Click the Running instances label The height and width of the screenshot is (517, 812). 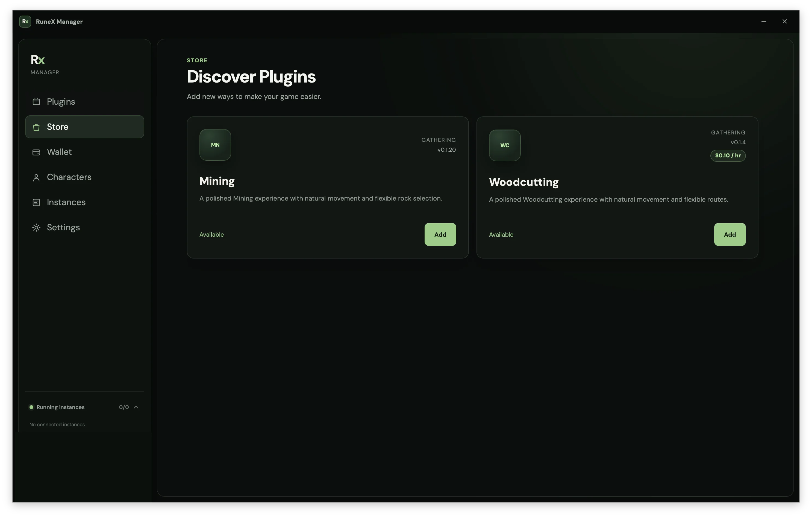coord(60,407)
